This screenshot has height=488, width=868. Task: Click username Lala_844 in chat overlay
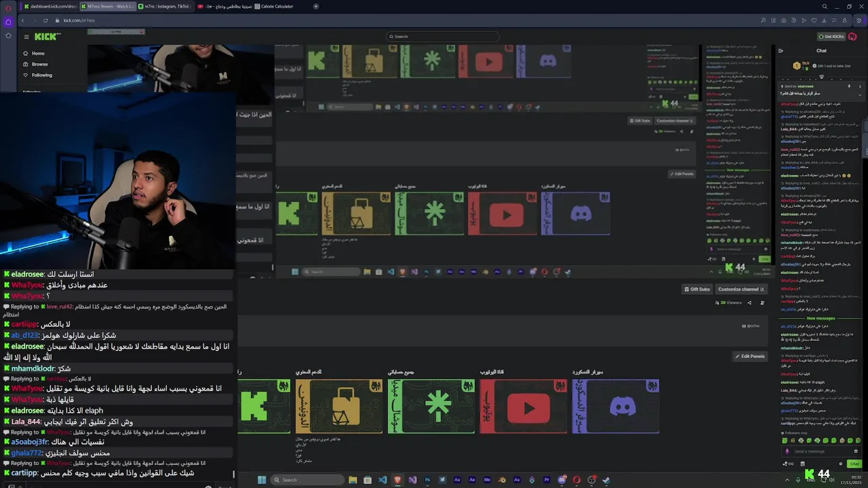[26, 422]
